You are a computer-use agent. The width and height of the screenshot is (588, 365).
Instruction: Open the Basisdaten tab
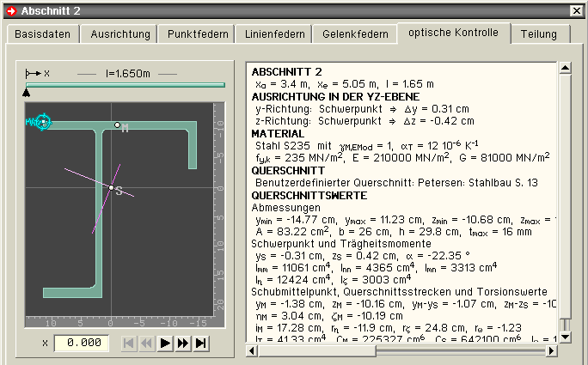coord(44,34)
